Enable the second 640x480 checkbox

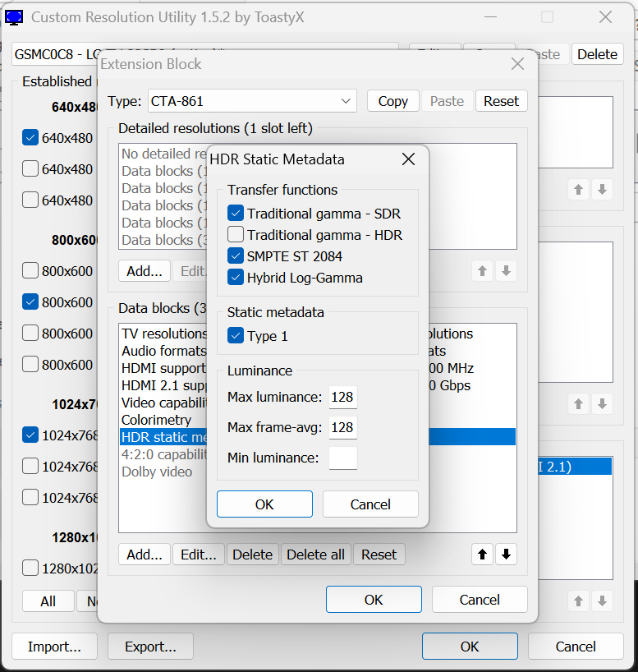point(30,169)
